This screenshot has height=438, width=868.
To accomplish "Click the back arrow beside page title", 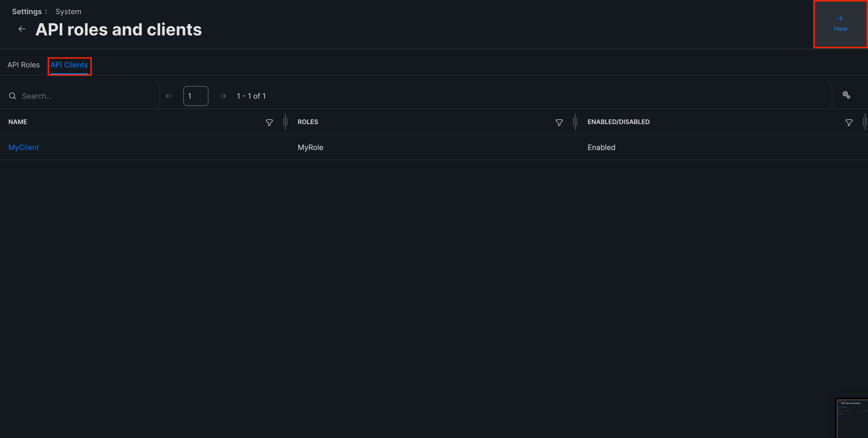I will (22, 29).
